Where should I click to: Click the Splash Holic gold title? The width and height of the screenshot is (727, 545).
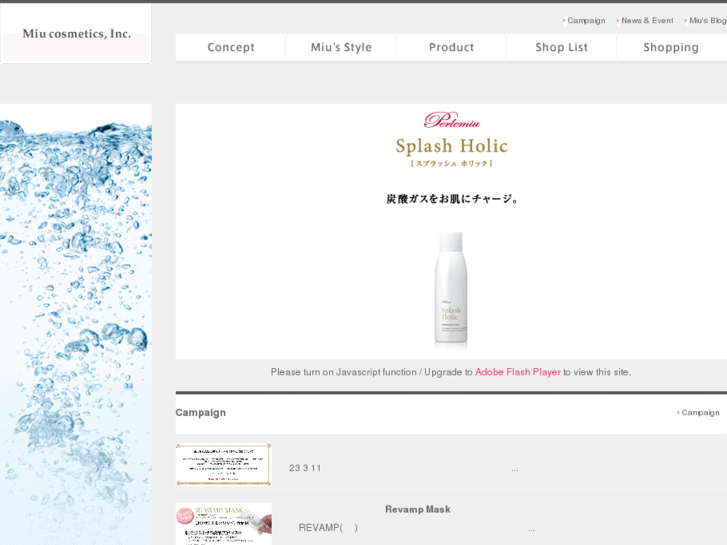coord(452,146)
